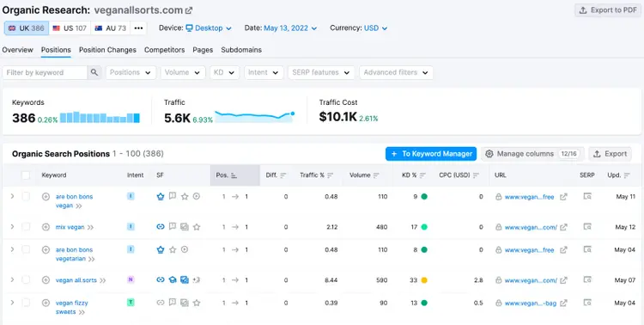The image size is (644, 325).
Task: Click the table Export button
Action: 610,154
